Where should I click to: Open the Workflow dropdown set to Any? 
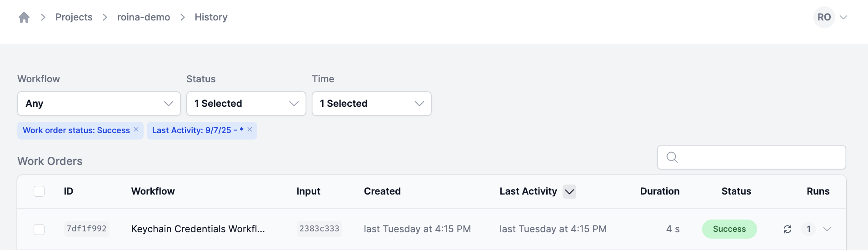[99, 104]
